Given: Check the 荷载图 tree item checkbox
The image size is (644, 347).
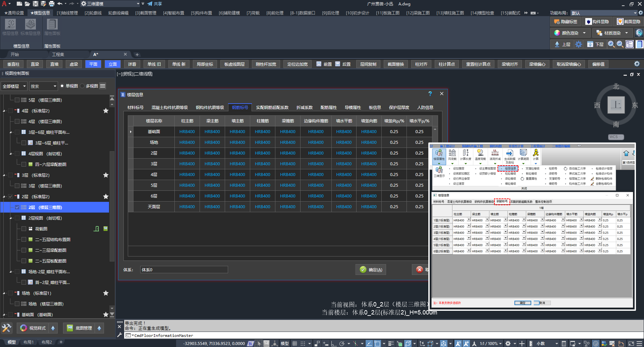Looking at the screenshot, I should click(x=24, y=229).
